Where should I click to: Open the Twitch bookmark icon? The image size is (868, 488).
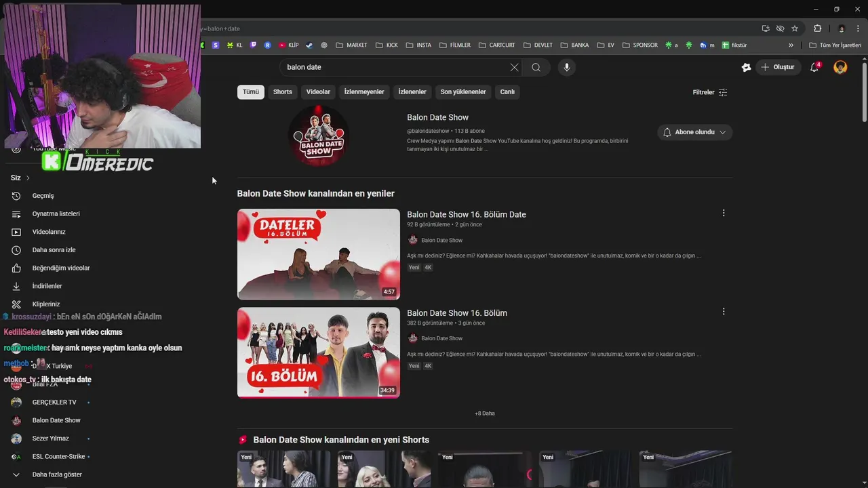tap(254, 45)
